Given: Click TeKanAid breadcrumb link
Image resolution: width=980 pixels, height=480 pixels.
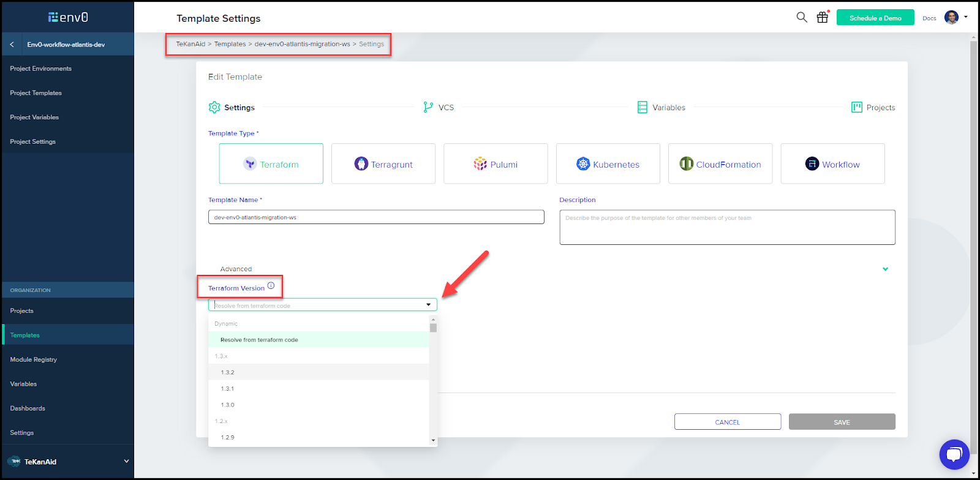Looking at the screenshot, I should [x=190, y=44].
